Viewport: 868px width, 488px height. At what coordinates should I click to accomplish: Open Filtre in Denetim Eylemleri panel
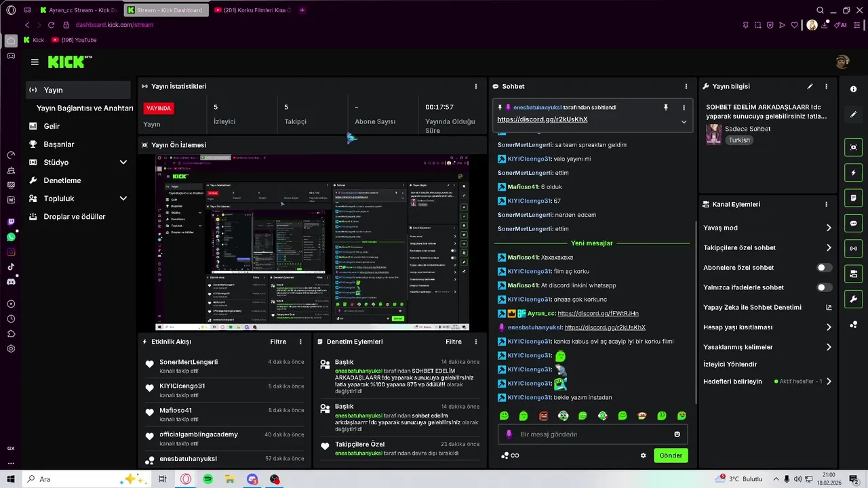[454, 342]
